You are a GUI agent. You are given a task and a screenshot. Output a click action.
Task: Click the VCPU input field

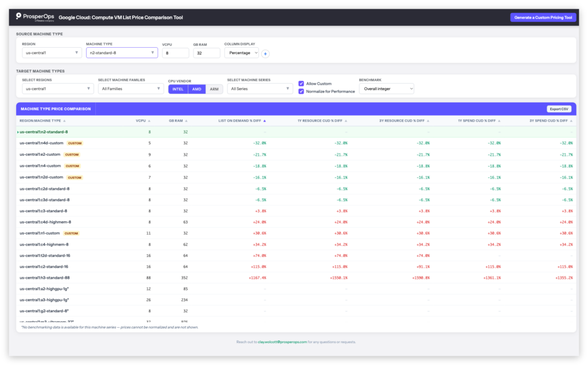tap(176, 53)
